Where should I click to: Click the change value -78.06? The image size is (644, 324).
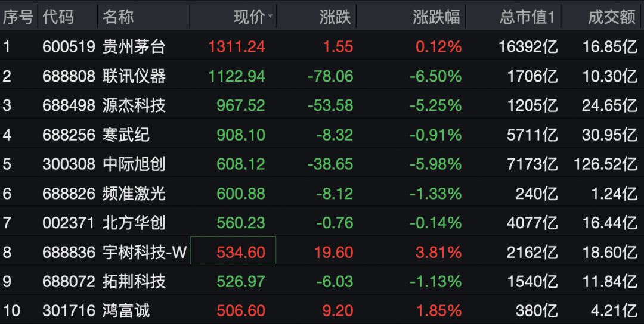coord(330,76)
